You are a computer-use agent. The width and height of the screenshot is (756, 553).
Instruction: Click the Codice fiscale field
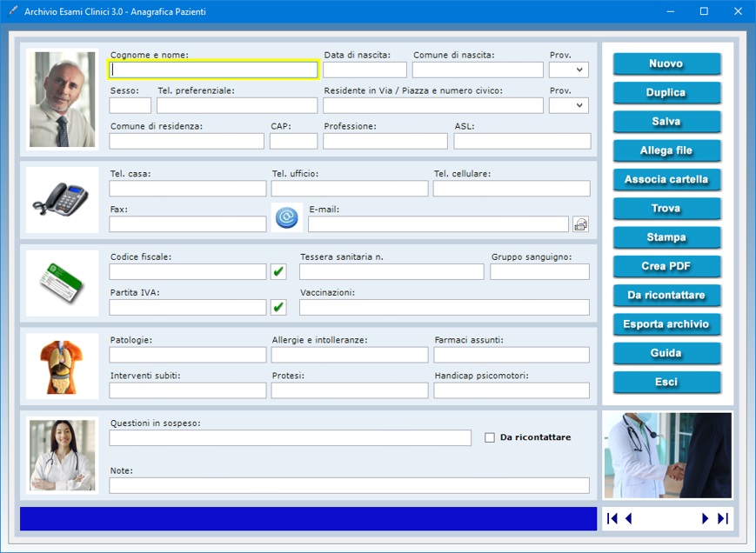pyautogui.click(x=188, y=271)
